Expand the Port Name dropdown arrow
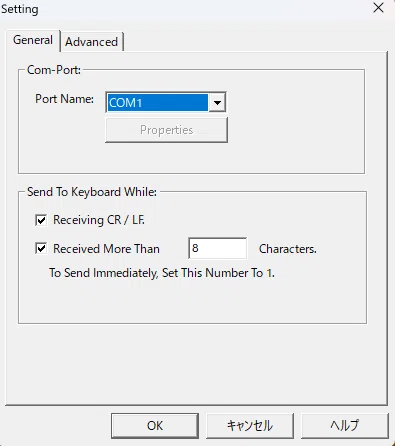 [x=217, y=103]
